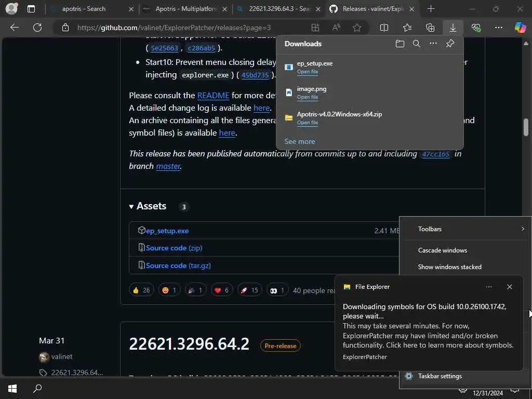Toggle thumbs up reaction with 26
The width and height of the screenshot is (532, 399).
tap(141, 290)
